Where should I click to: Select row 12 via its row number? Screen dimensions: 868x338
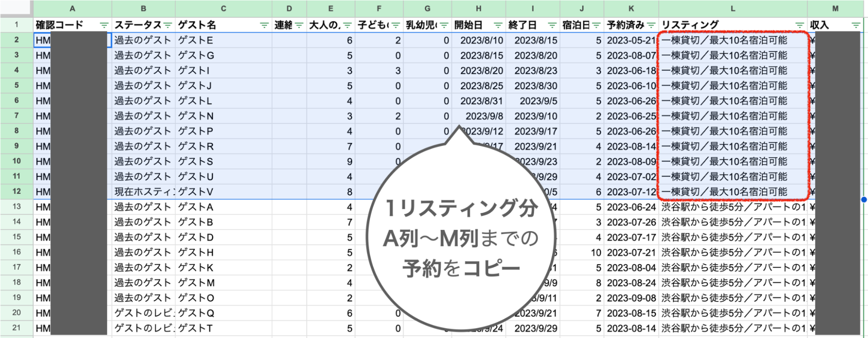(x=17, y=191)
